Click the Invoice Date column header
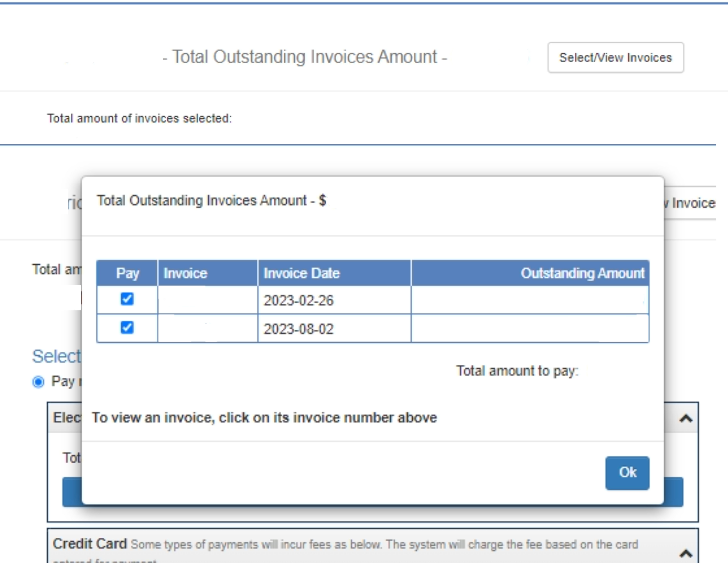This screenshot has width=728, height=563. (x=301, y=273)
